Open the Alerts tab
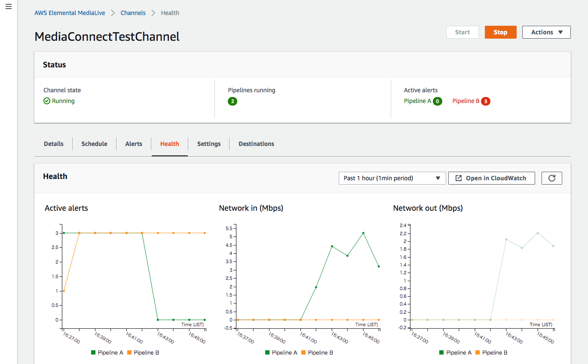 click(134, 144)
